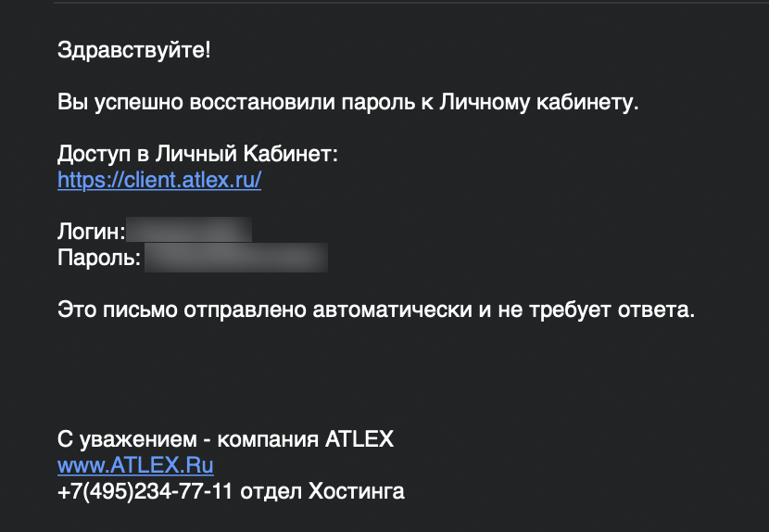Click the "Пароль:" label
Image resolution: width=769 pixels, height=532 pixels.
98,258
